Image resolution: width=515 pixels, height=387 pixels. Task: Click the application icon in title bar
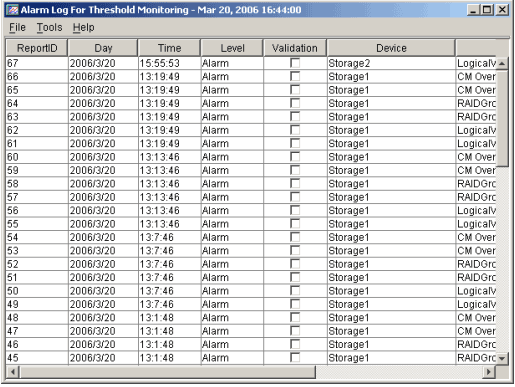[13, 10]
